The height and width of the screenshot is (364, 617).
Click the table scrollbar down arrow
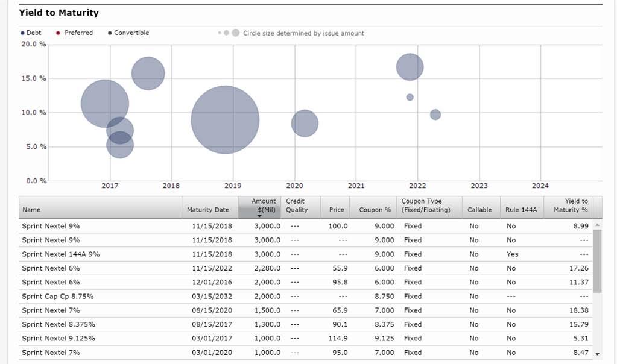(598, 354)
